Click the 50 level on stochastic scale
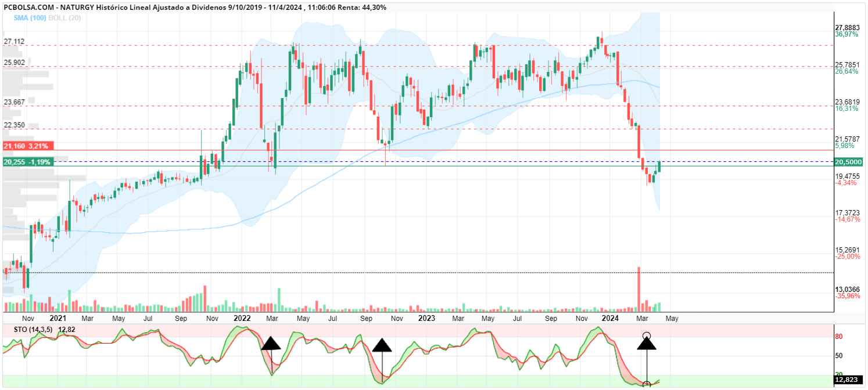Viewport: 868px width, 390px height. [x=838, y=356]
